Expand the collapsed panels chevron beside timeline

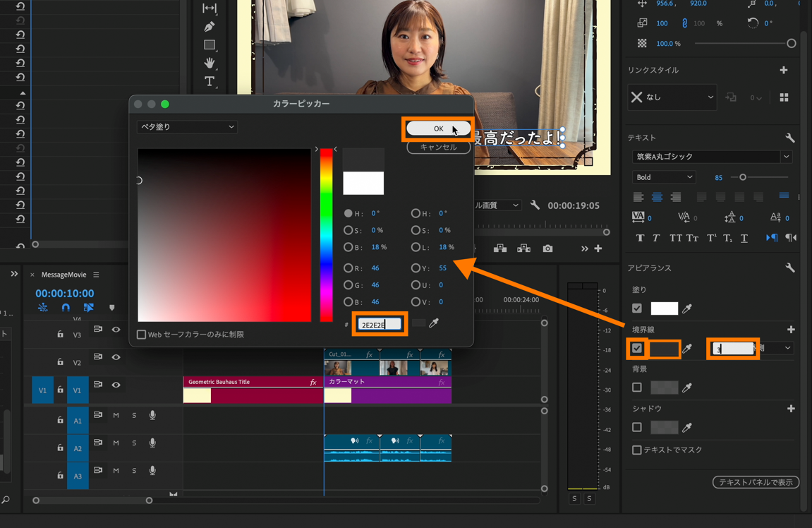click(x=14, y=274)
